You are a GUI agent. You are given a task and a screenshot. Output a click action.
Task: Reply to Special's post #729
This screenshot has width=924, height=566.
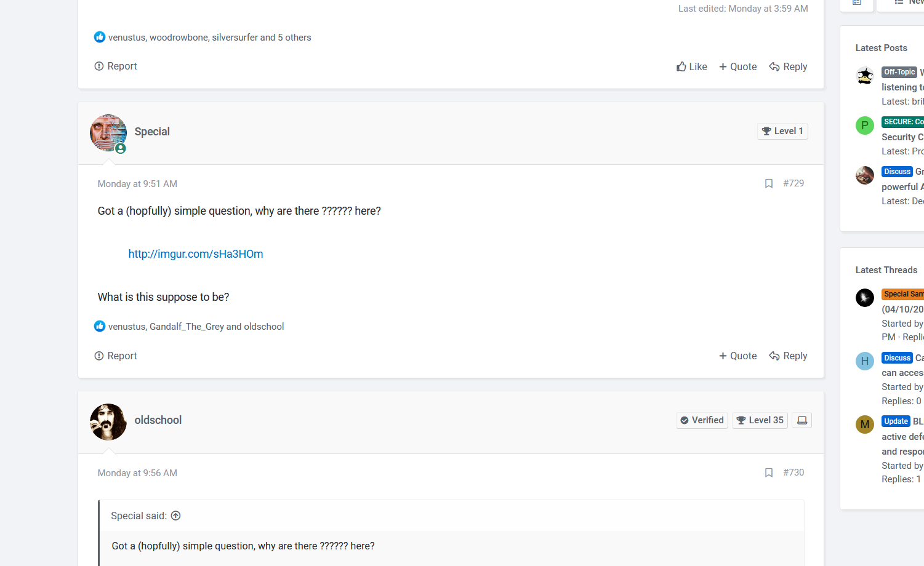coord(788,356)
